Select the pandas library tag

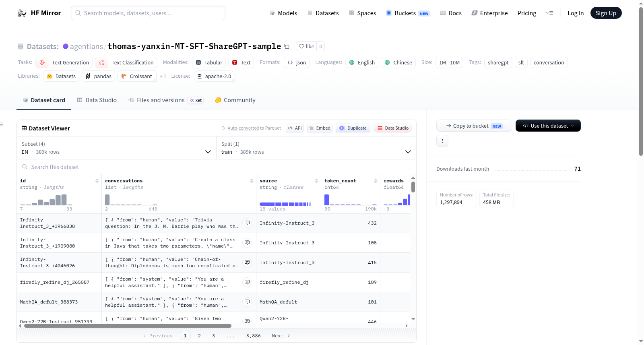[98, 76]
